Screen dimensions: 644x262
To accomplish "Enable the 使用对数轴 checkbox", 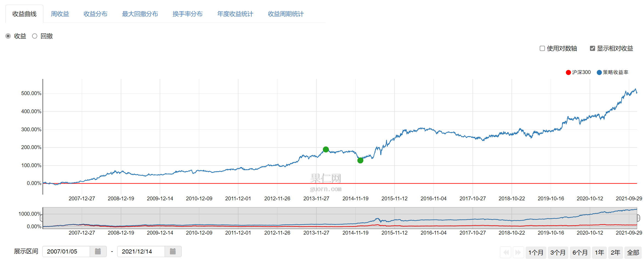I will tap(542, 49).
